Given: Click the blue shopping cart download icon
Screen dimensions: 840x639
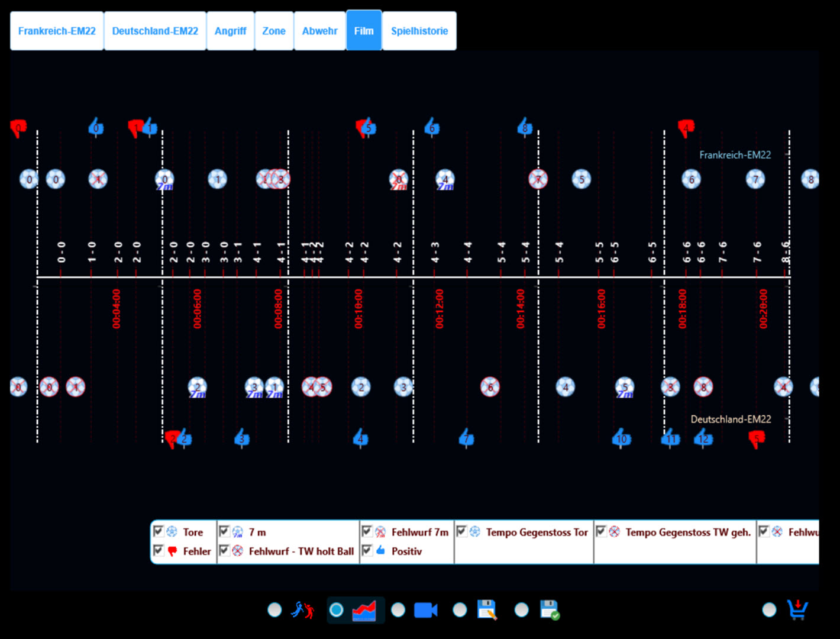Looking at the screenshot, I should tap(797, 609).
